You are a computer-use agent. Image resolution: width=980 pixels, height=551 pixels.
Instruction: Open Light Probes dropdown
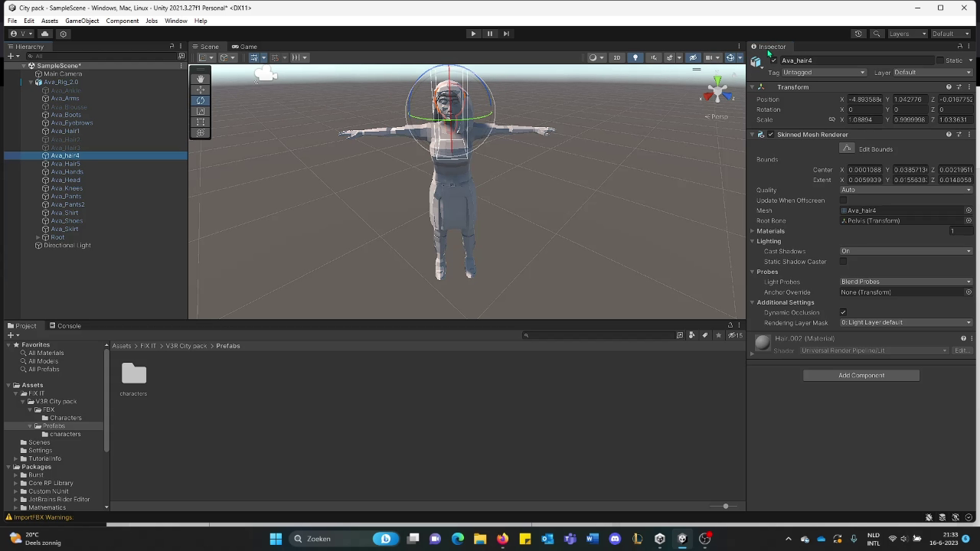[x=906, y=282]
